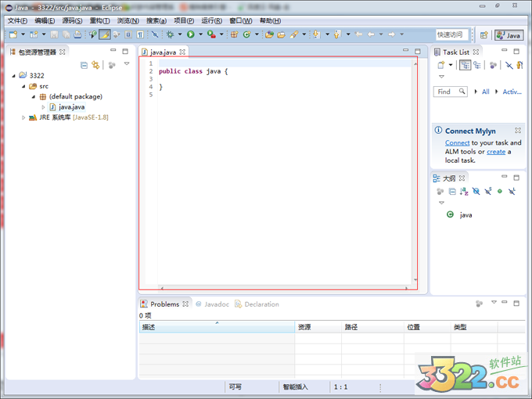The height and width of the screenshot is (399, 532).
Task: Click the Save toolbar icon
Action: point(54,34)
